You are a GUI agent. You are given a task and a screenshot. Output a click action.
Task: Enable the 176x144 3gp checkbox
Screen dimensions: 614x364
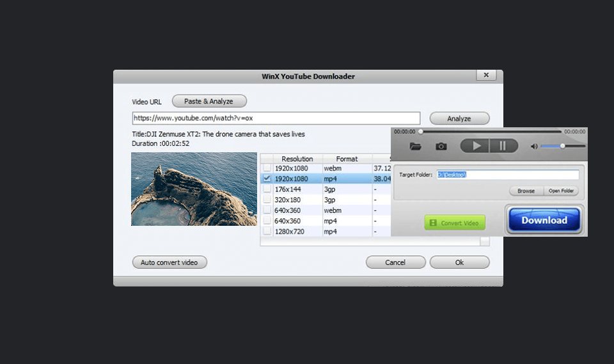267,189
